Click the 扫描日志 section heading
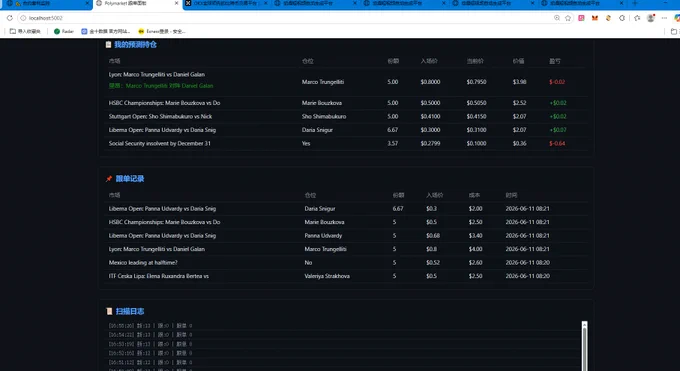The image size is (680, 371). [x=130, y=311]
